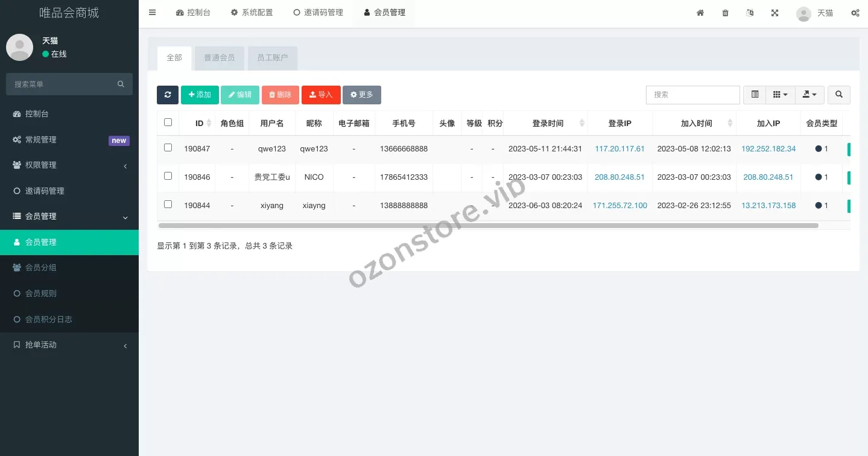Viewport: 868px width, 456px height.
Task: Toggle the select-all checkbox in table header
Action: (168, 122)
